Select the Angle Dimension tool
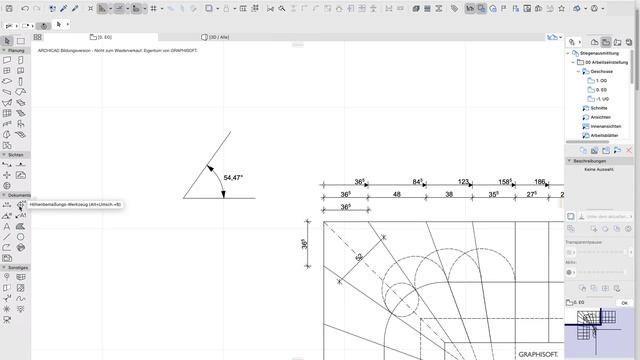Screen dimensions: 640x360 tap(7, 216)
